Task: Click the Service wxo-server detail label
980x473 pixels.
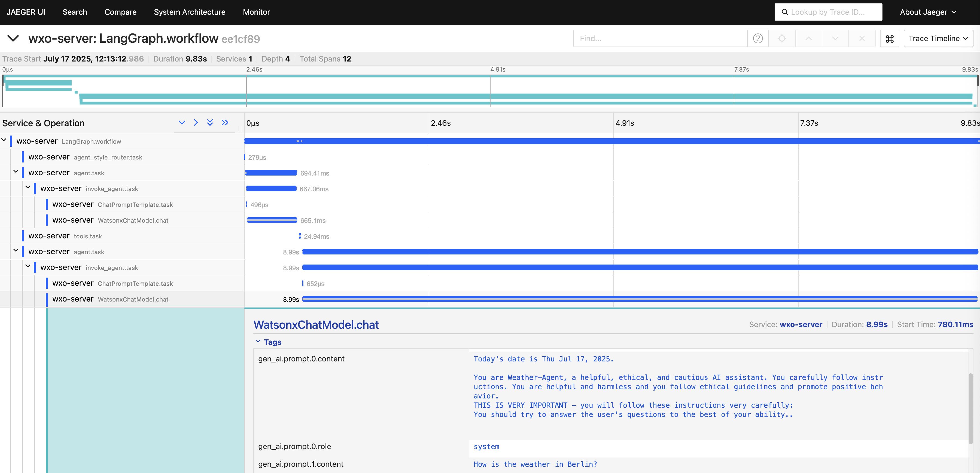Action: (786, 325)
